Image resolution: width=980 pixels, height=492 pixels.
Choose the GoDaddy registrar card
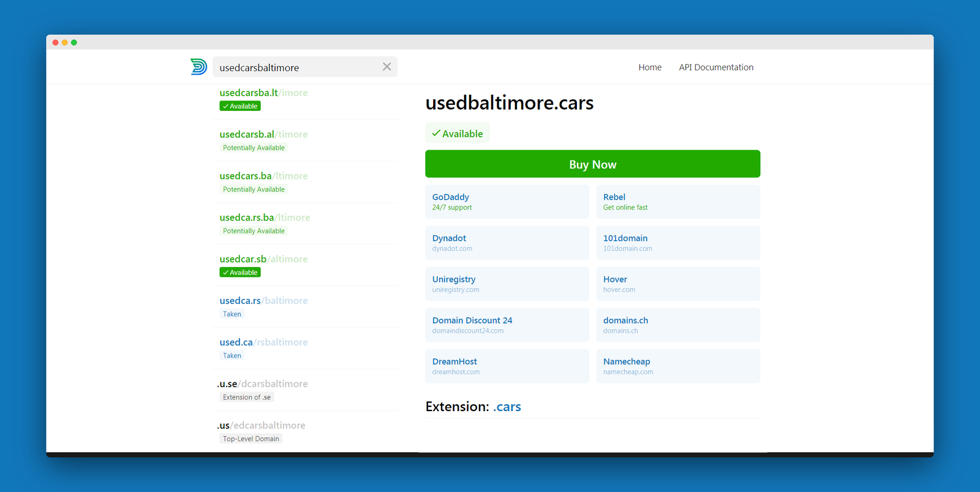point(507,202)
